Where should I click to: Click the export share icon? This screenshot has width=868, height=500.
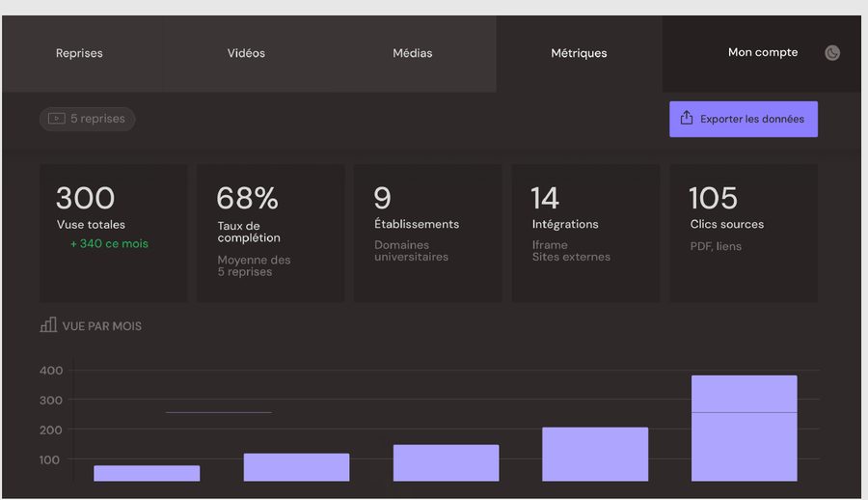click(x=687, y=118)
